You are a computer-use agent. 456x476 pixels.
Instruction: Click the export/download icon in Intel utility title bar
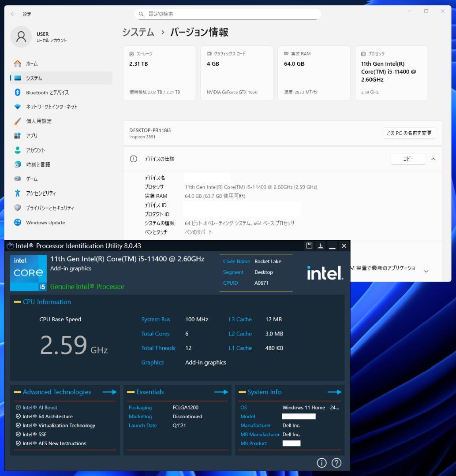click(x=321, y=246)
